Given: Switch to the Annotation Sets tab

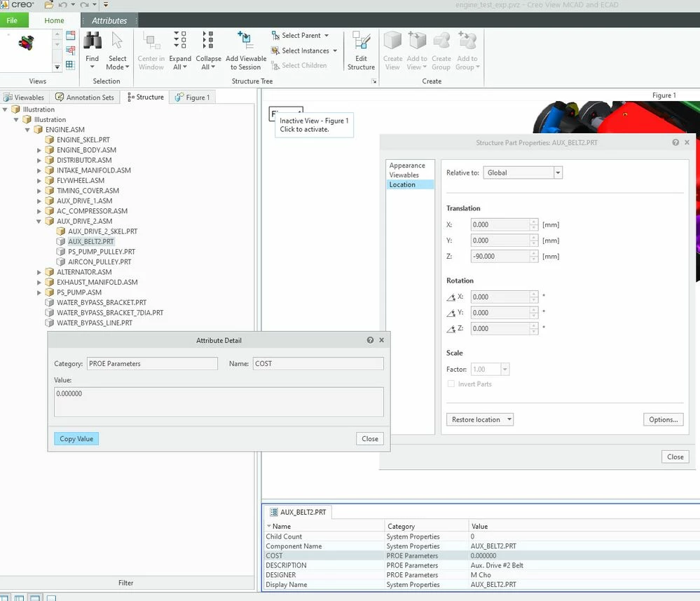Looking at the screenshot, I should pyautogui.click(x=85, y=97).
